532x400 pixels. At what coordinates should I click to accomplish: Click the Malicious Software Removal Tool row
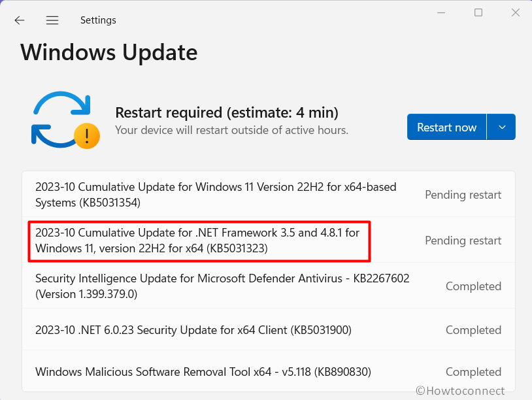click(203, 371)
